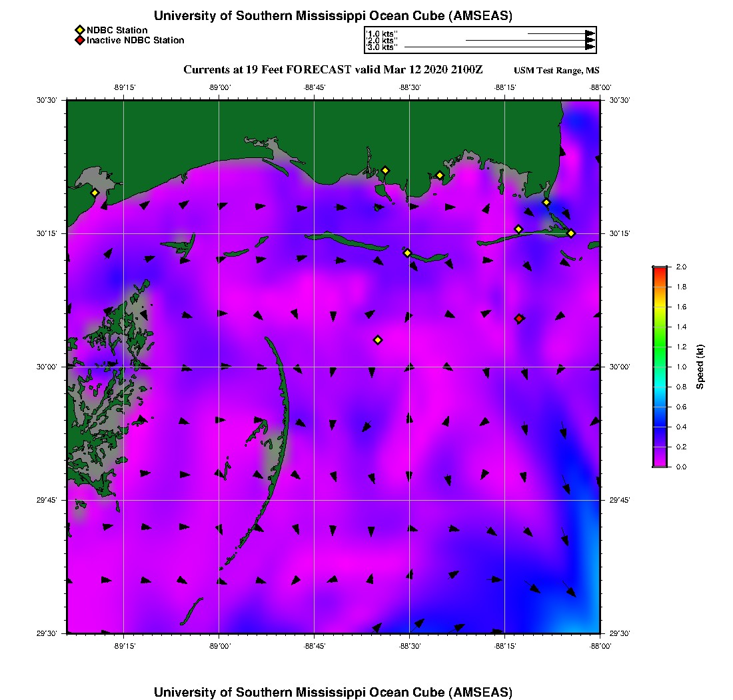Click the magenta bottom of speed color bar
The image size is (733, 700).
pos(660,463)
